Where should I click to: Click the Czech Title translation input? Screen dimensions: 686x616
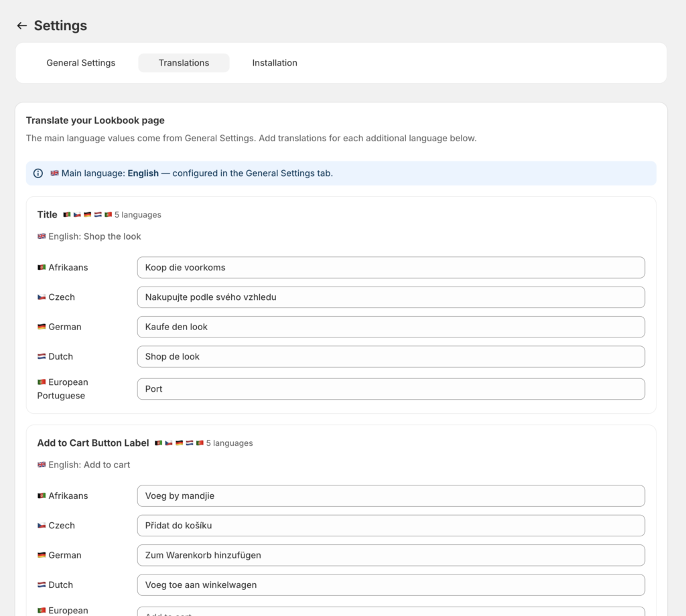[x=391, y=297]
